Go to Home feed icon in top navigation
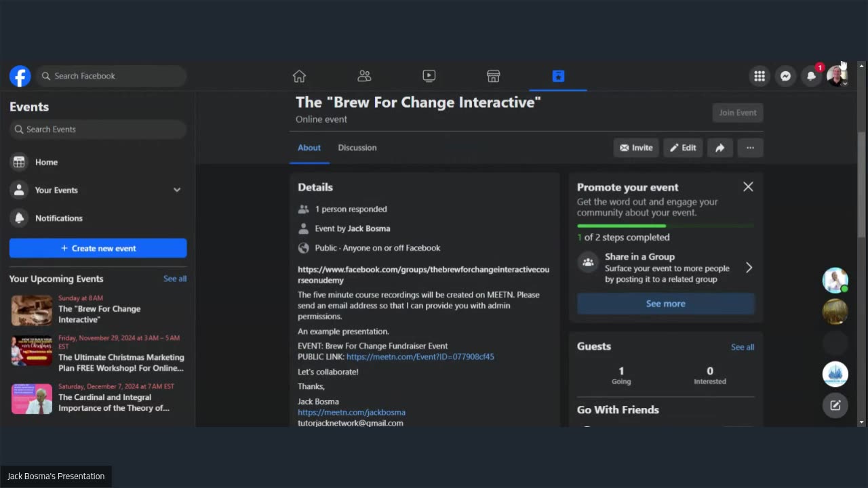 (299, 76)
